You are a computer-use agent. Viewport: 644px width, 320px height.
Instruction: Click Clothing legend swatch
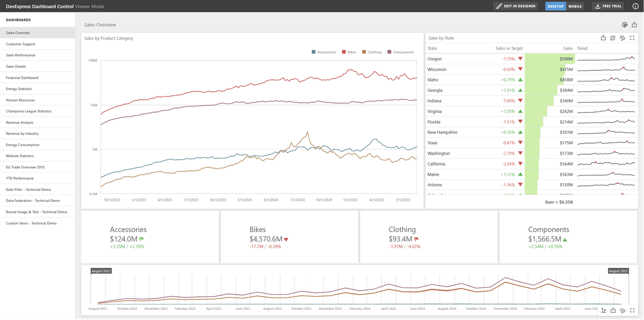pyautogui.click(x=364, y=52)
